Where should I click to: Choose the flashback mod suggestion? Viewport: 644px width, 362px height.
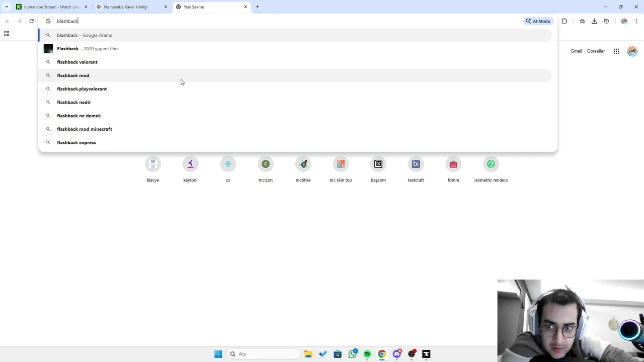coord(295,75)
